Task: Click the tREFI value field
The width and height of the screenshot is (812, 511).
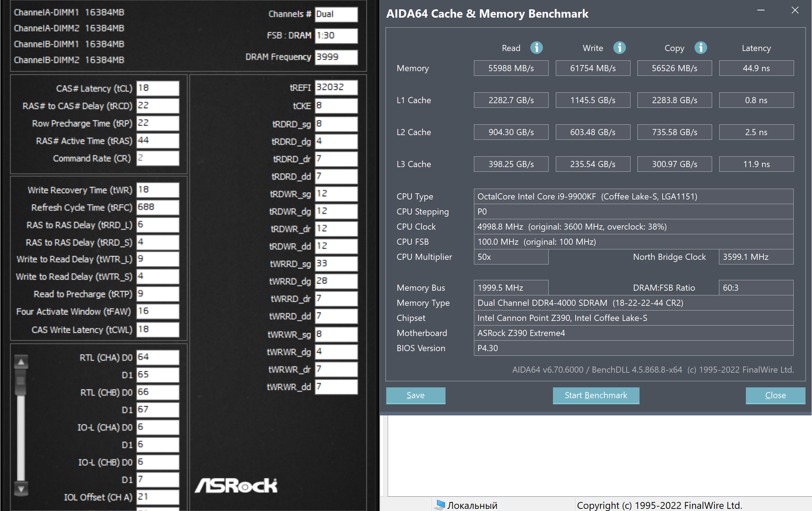Action: coord(336,87)
